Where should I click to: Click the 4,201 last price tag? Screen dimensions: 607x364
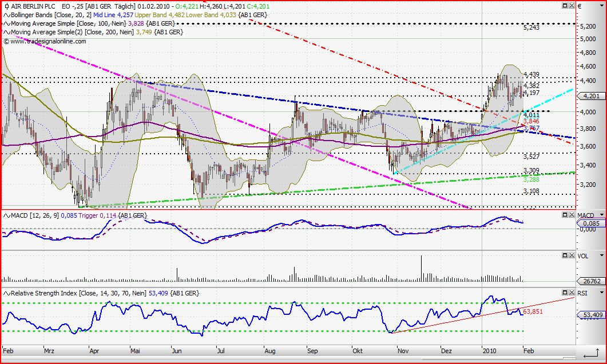pos(590,97)
